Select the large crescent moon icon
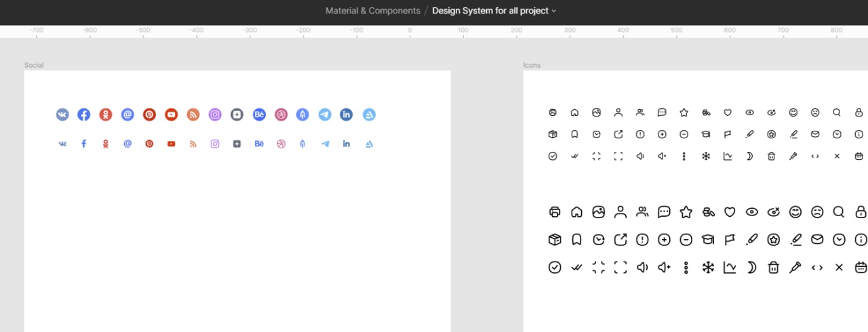 point(751,268)
